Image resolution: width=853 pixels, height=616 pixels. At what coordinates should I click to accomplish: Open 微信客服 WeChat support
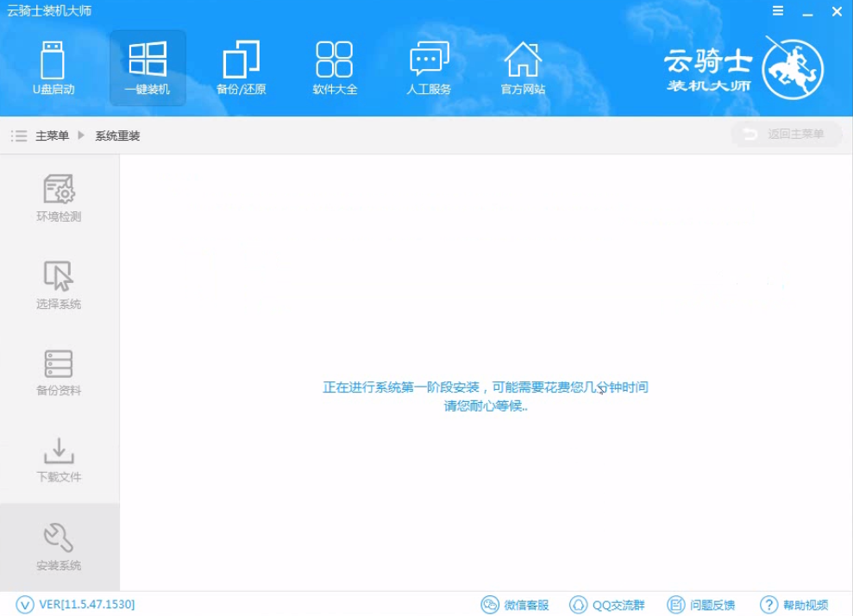click(516, 605)
